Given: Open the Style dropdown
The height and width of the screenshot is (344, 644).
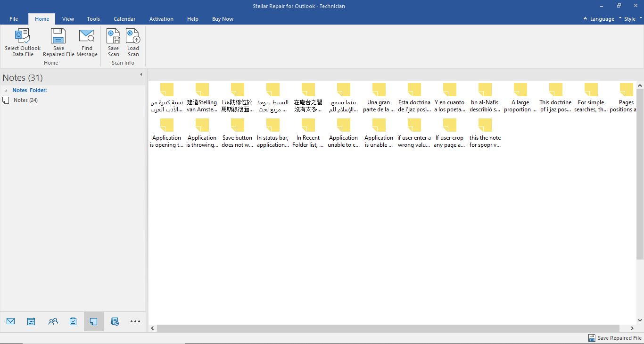Looking at the screenshot, I should (x=632, y=19).
